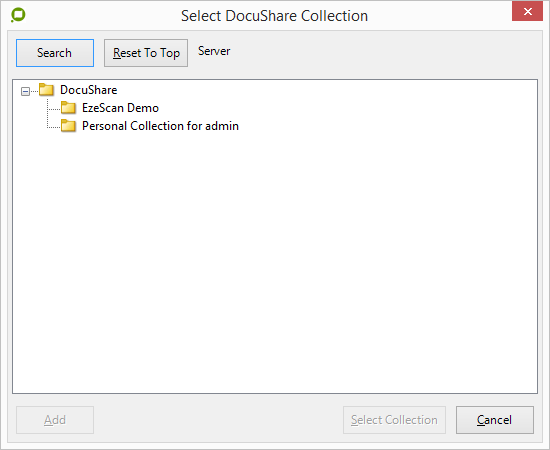Click the green EzeScan app icon in title bar
The height and width of the screenshot is (450, 550).
pyautogui.click(x=18, y=15)
